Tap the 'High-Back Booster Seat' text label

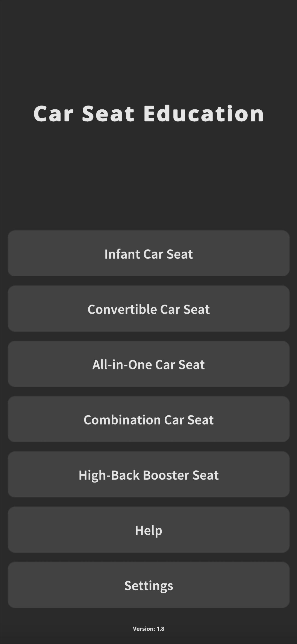(x=148, y=475)
